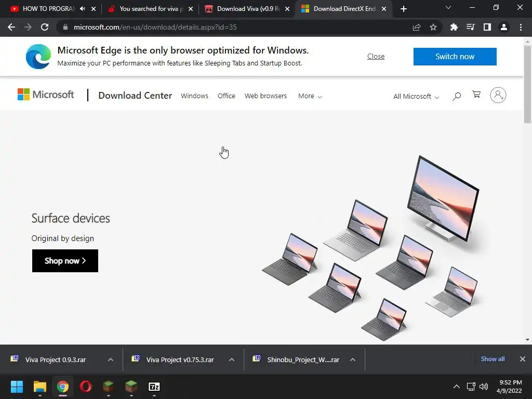
Task: Open the Viva Project v0.75.3.rar download
Action: click(180, 360)
